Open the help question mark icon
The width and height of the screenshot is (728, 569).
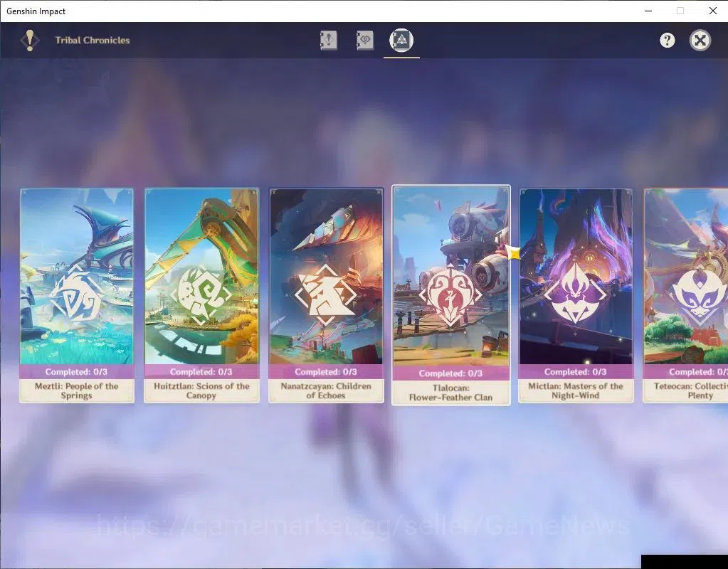(x=668, y=41)
